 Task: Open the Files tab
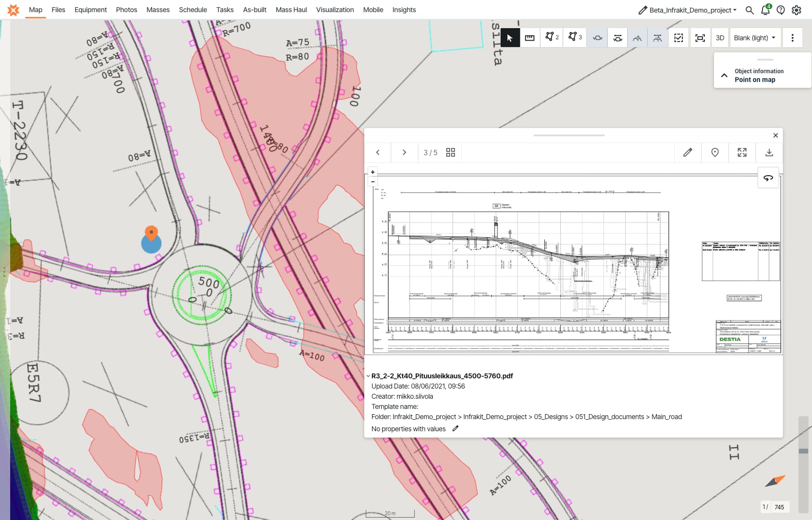point(58,10)
